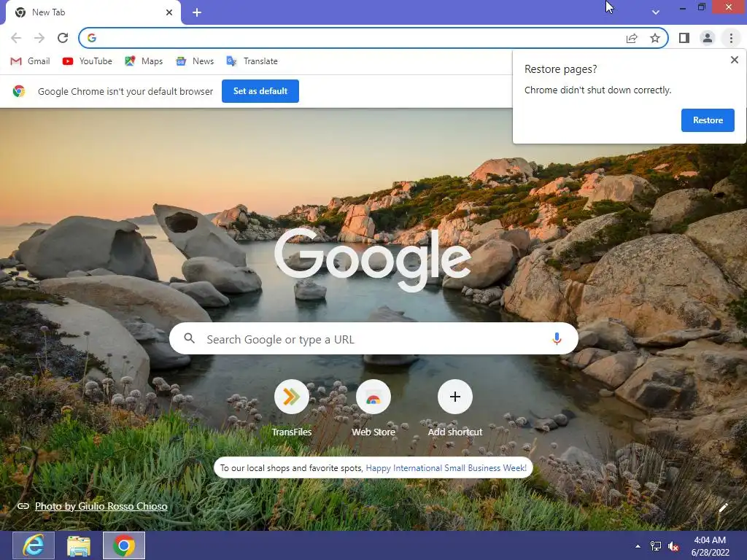Click the Restore pages? title text

tap(560, 69)
